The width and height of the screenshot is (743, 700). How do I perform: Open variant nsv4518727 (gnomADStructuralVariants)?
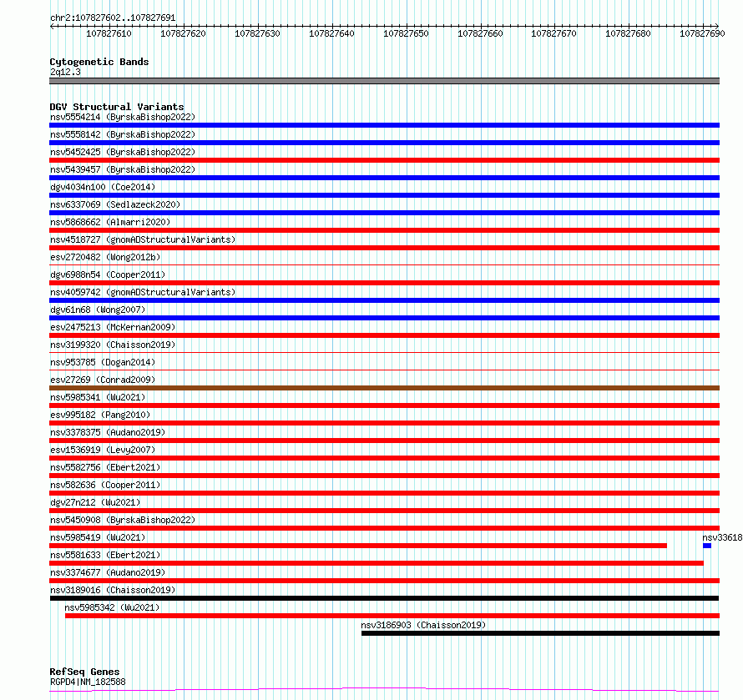(x=143, y=239)
